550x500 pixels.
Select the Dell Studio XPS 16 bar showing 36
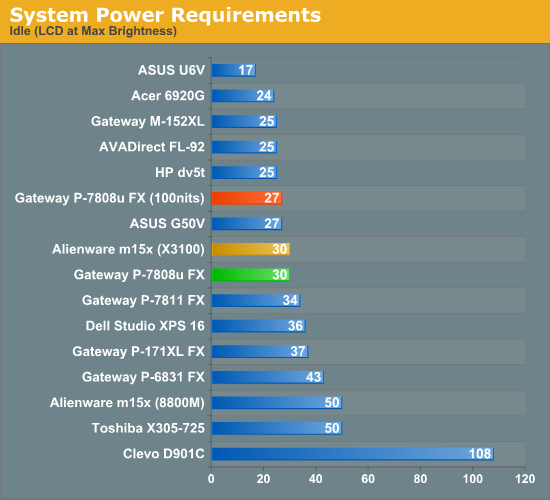pyautogui.click(x=259, y=326)
